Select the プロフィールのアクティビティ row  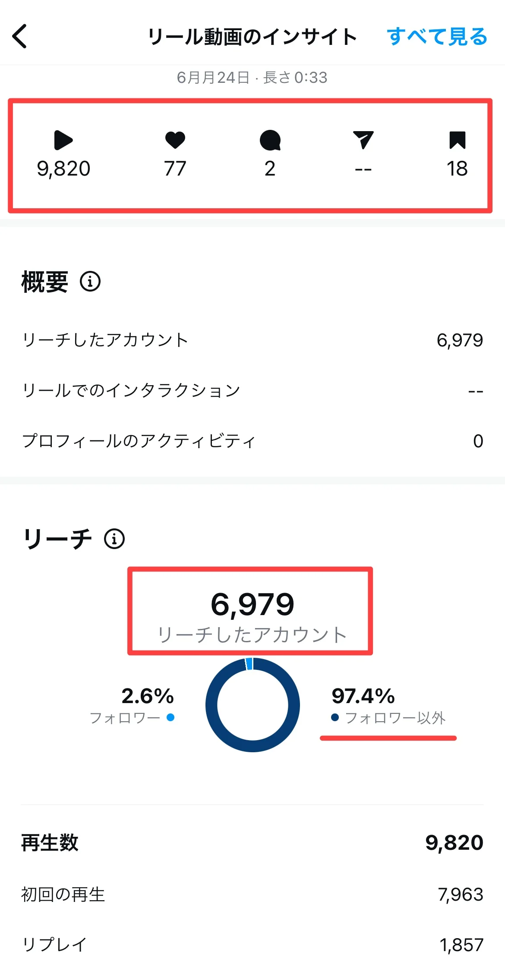(252, 441)
